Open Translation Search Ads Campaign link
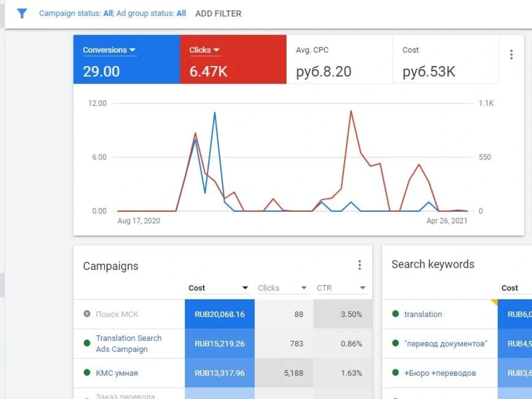Image resolution: width=532 pixels, height=399 pixels. click(129, 343)
